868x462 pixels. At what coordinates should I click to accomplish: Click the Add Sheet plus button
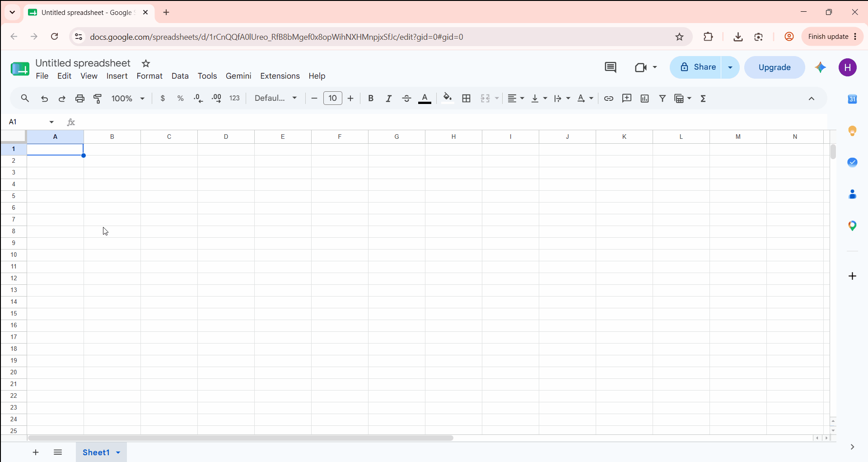pos(36,452)
